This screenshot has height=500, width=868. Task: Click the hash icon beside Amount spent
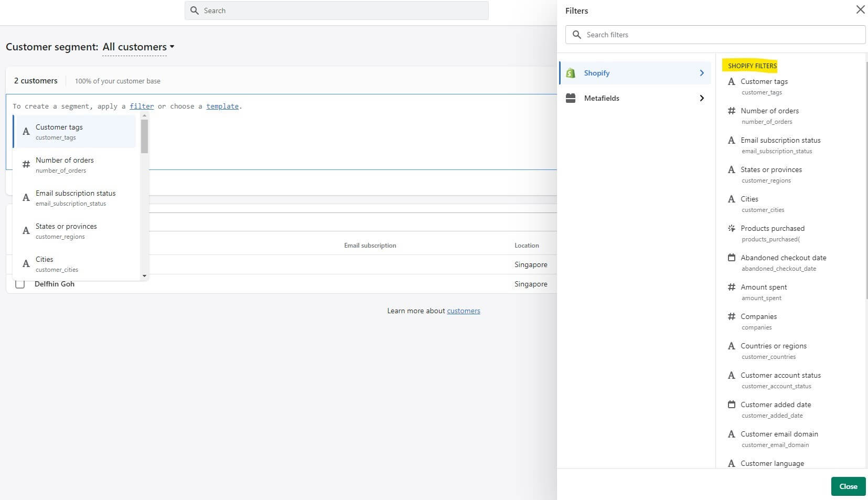[x=732, y=287]
